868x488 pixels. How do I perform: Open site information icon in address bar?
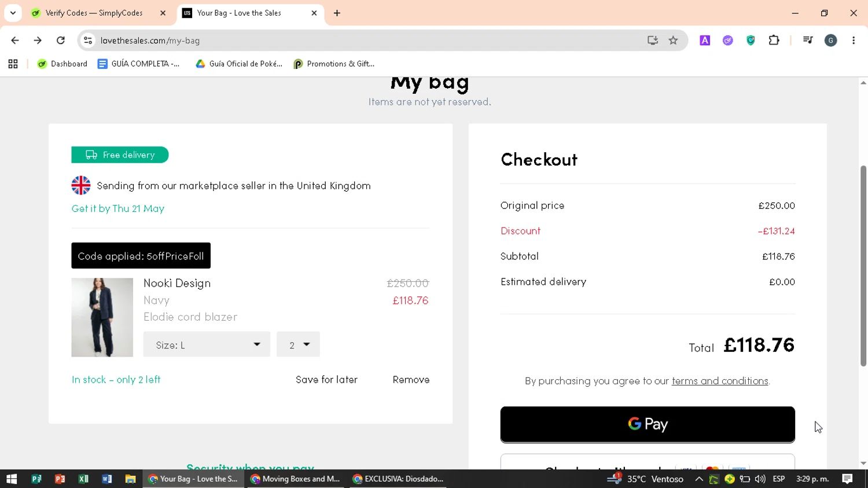coord(88,41)
